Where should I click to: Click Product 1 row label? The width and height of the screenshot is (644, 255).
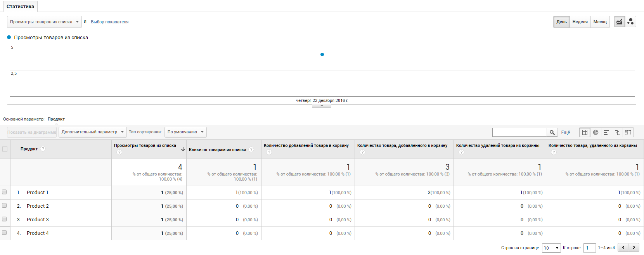[38, 192]
